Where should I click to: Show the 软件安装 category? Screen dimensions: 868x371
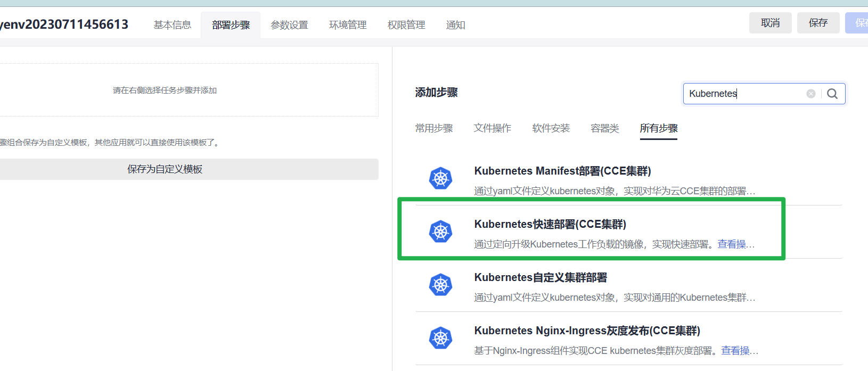coord(551,128)
